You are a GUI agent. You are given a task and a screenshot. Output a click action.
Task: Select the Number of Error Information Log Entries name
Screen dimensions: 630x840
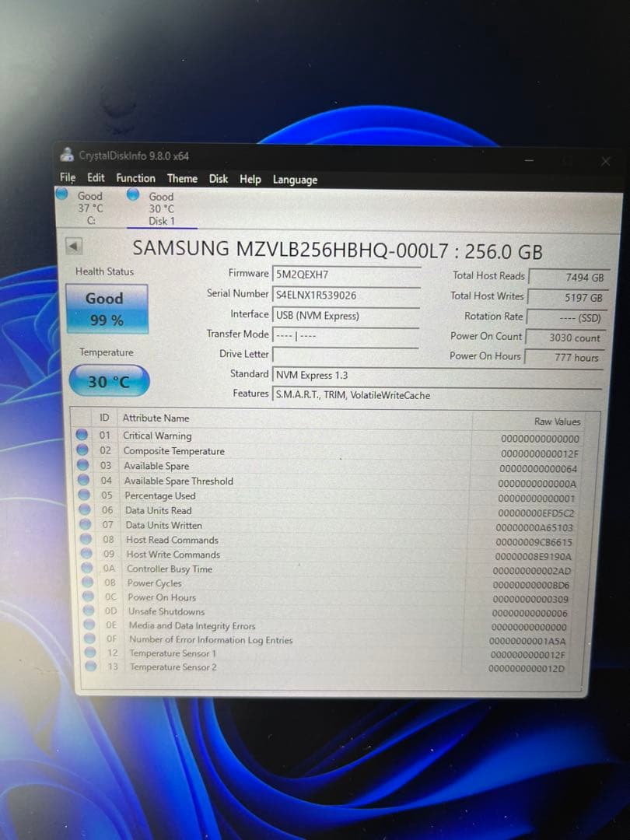click(211, 639)
